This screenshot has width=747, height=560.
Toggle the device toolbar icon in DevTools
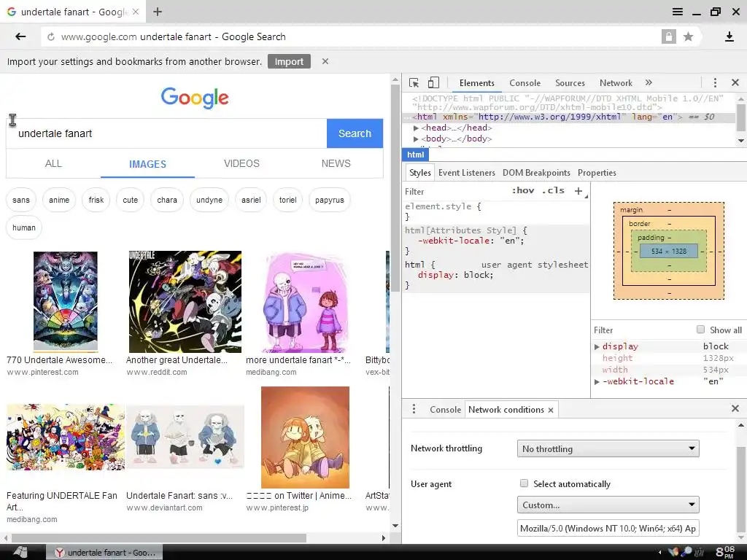point(433,83)
